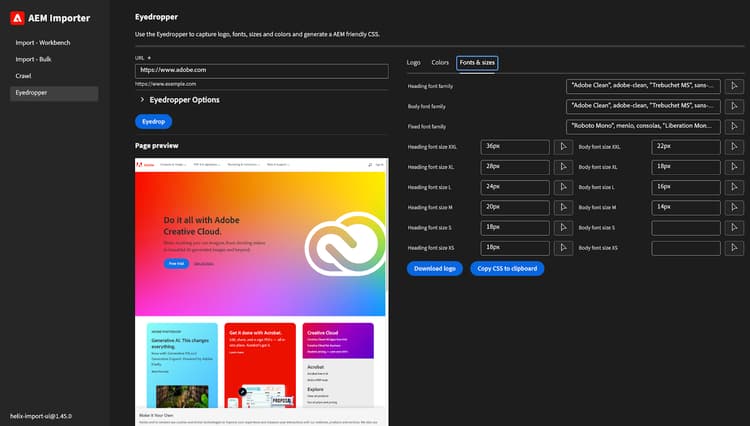Click the empty Body font size XS field
This screenshot has height=426, width=750.
click(685, 248)
